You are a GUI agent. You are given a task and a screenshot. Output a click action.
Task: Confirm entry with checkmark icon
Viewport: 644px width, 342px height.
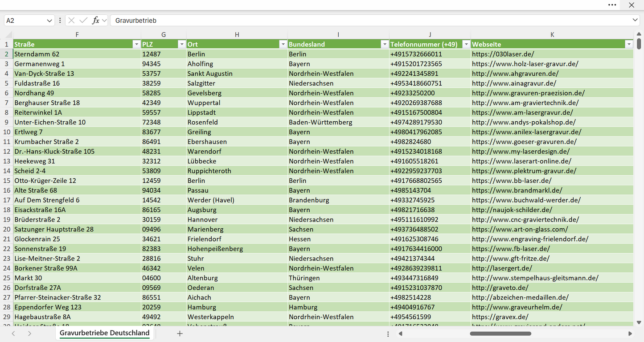pyautogui.click(x=83, y=21)
